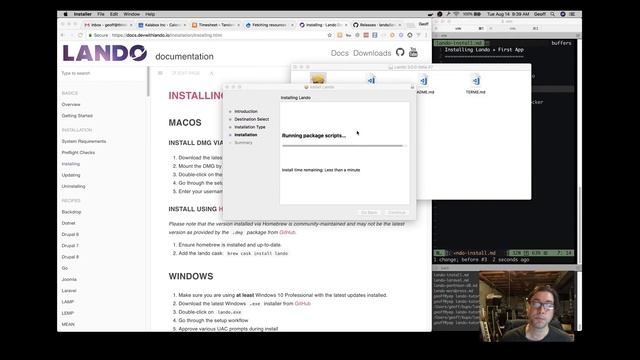Toggle the docs sidebar hamburger icon
Screen dimensions: 640x360
click(x=160, y=73)
